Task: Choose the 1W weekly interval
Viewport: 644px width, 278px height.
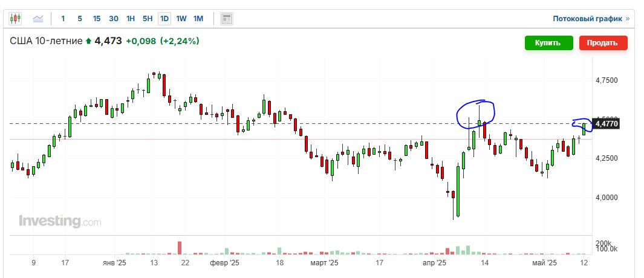Action: tap(181, 19)
